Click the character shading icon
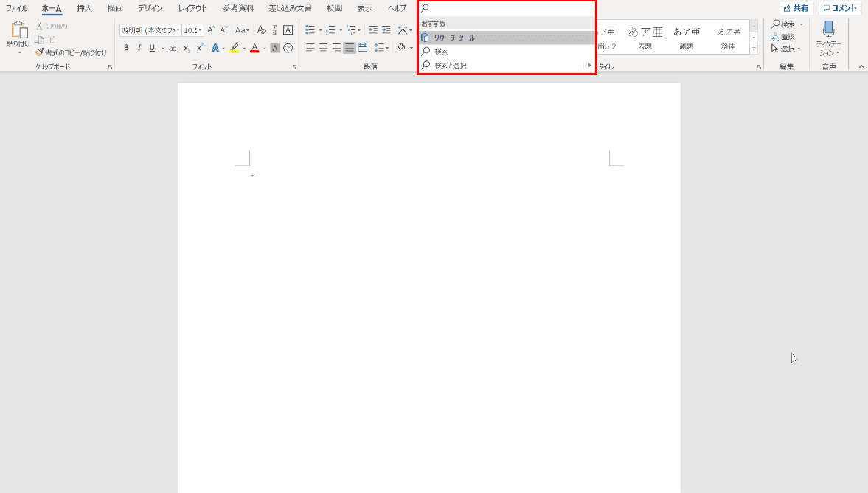 274,48
